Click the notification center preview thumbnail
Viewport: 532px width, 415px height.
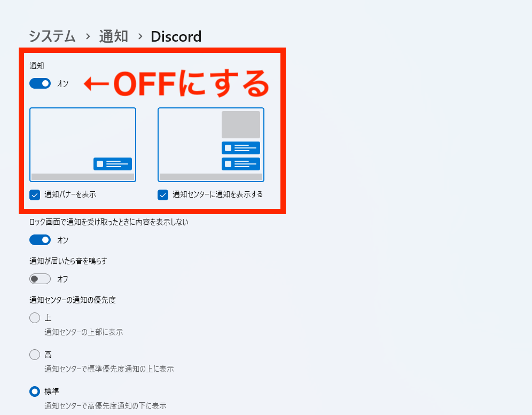211,145
